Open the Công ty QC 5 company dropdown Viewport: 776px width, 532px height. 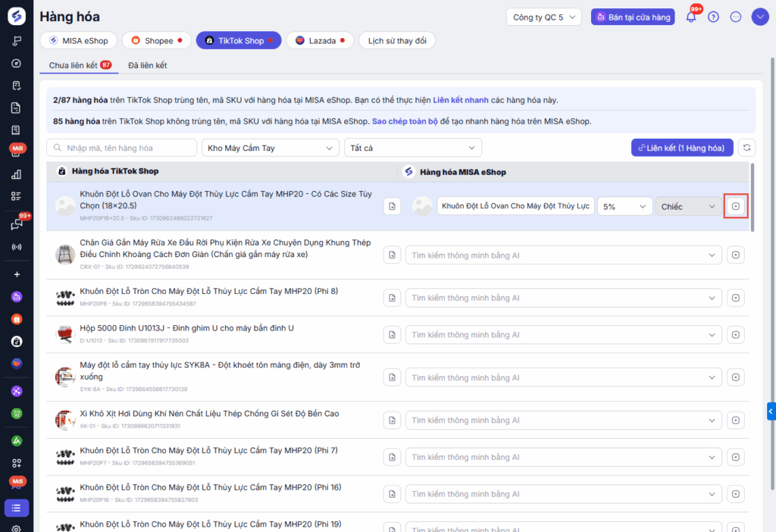(543, 17)
